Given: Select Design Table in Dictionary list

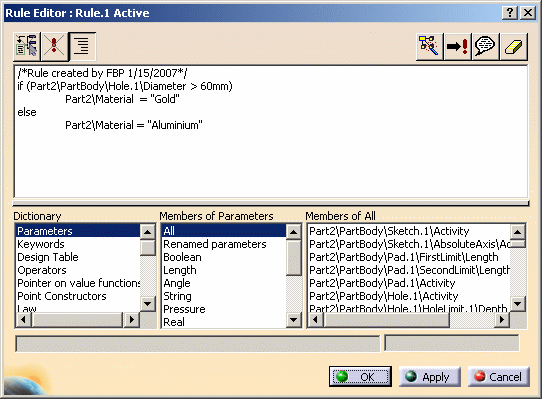Looking at the screenshot, I should click(78, 257).
